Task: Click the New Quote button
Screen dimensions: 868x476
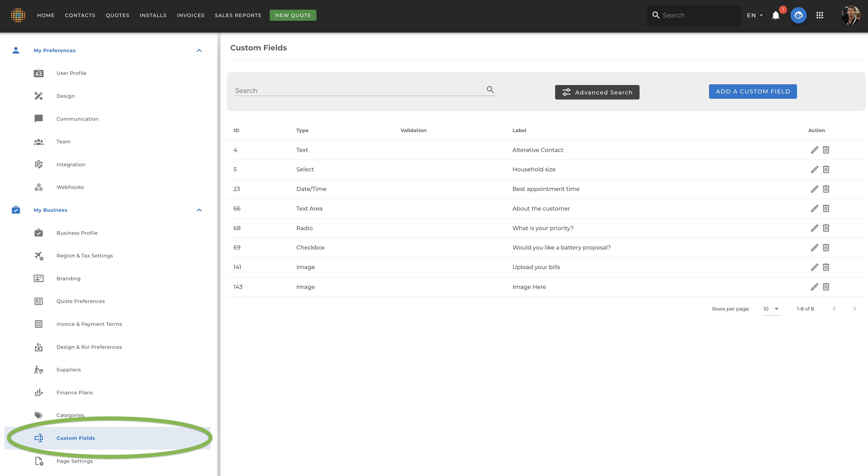Action: click(x=293, y=15)
